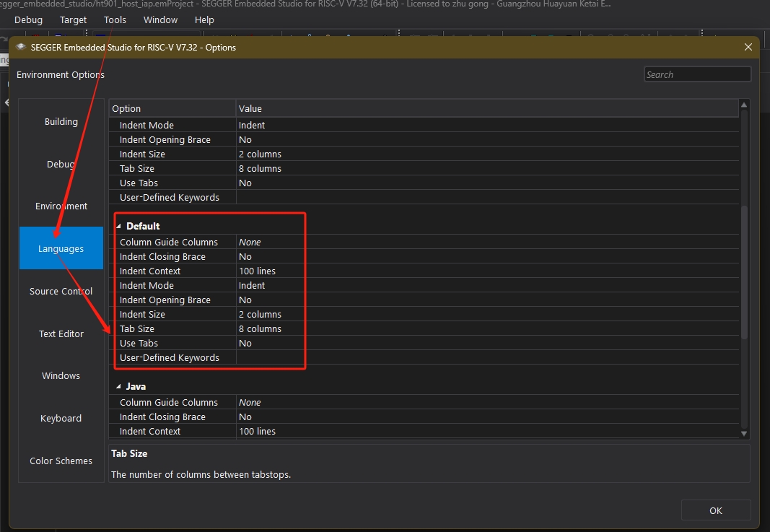This screenshot has height=532, width=770.
Task: Open the Help menu
Action: 204,19
